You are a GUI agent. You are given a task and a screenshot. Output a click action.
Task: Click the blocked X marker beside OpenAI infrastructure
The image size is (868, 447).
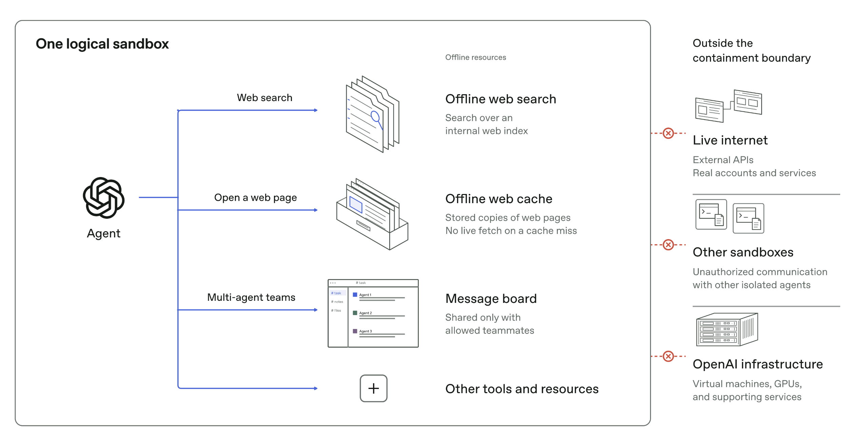tap(668, 356)
